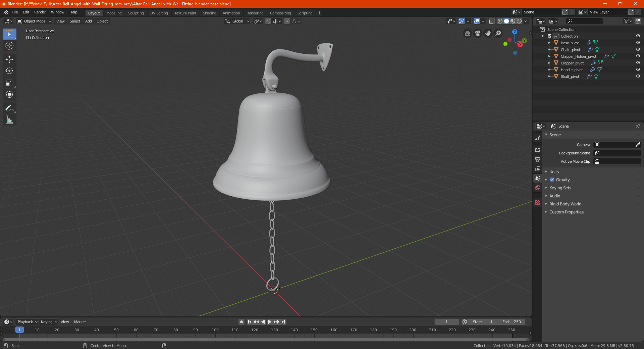Uncheck the Collection exclude checkbox
Screen dimensions: 644x349
click(549, 36)
